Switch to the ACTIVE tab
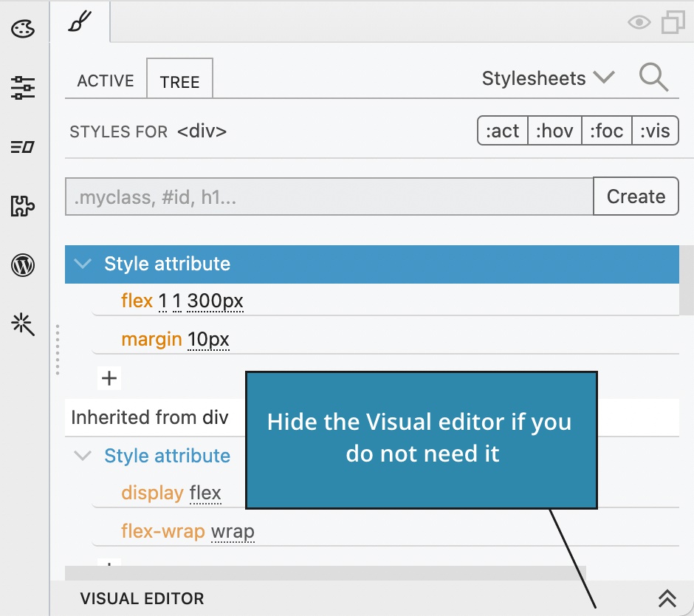 pyautogui.click(x=106, y=81)
